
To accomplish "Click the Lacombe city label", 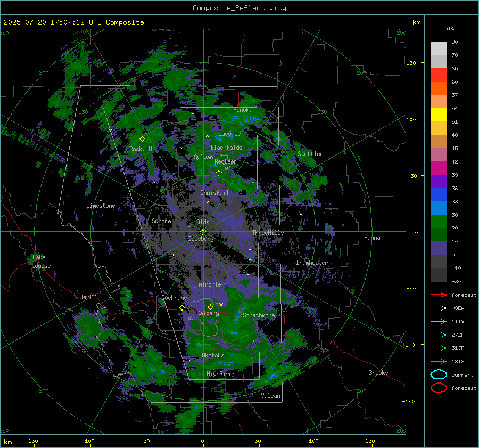I will pos(229,134).
